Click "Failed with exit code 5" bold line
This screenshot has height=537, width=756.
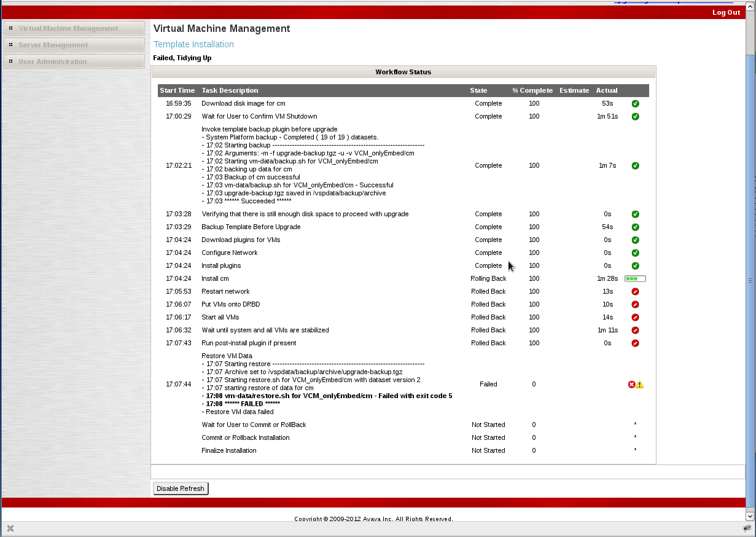(327, 396)
